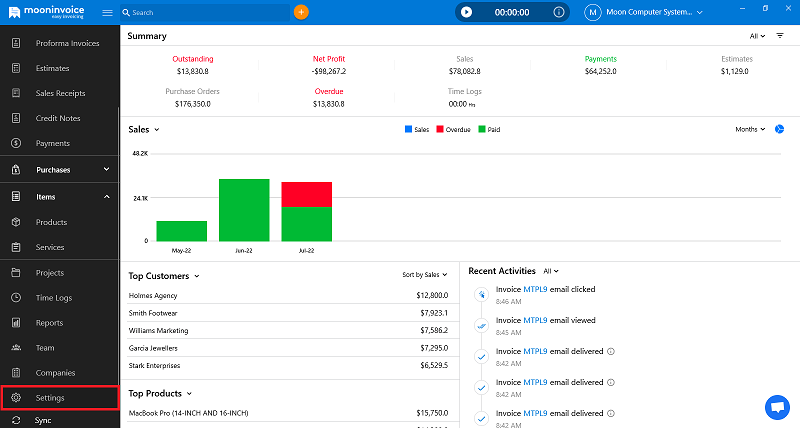Open Sales Receipts menu item

[60, 93]
